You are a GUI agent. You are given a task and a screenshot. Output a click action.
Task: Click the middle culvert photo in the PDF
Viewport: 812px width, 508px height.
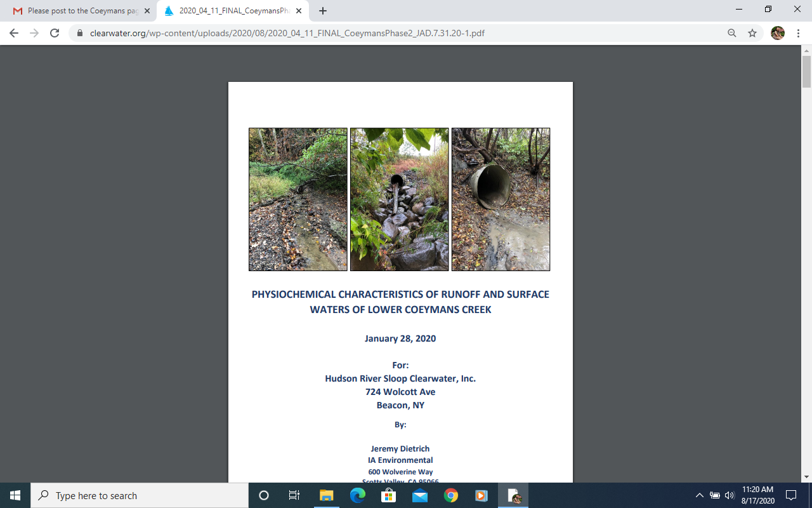[399, 199]
